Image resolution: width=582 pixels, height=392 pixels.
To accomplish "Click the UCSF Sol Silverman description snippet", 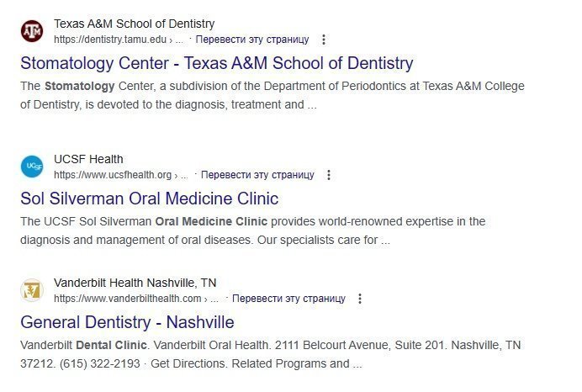I will coord(252,230).
